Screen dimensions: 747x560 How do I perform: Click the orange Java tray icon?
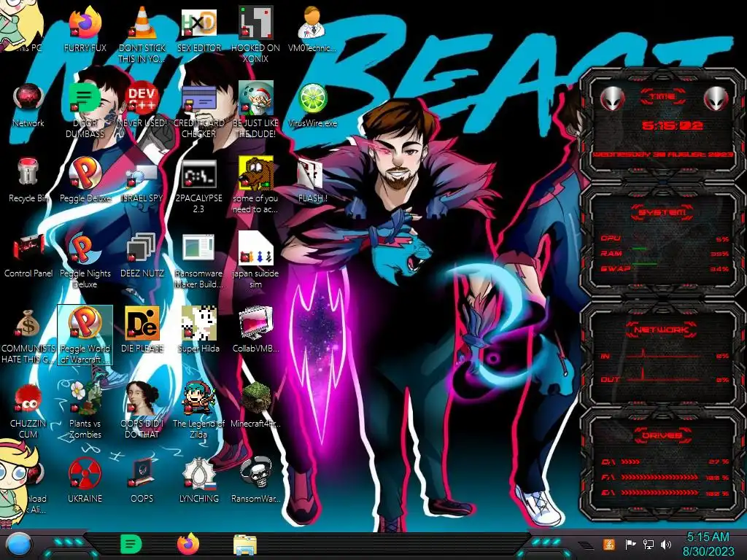coord(609,544)
